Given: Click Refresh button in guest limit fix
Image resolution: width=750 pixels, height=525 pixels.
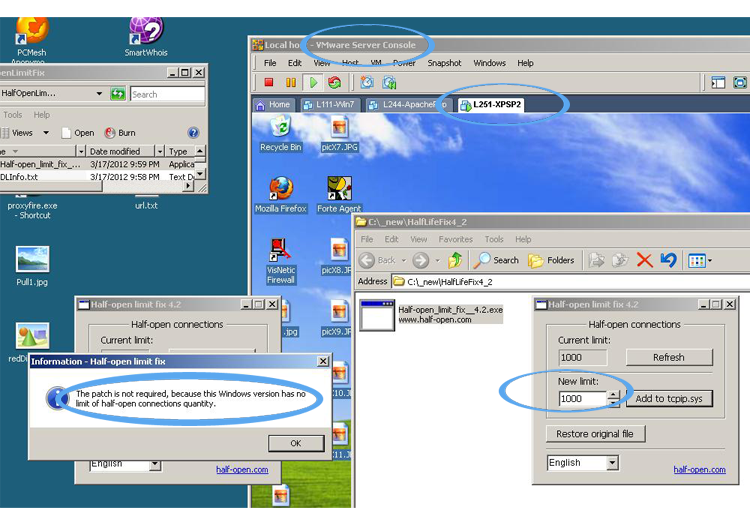Looking at the screenshot, I should pos(669,358).
